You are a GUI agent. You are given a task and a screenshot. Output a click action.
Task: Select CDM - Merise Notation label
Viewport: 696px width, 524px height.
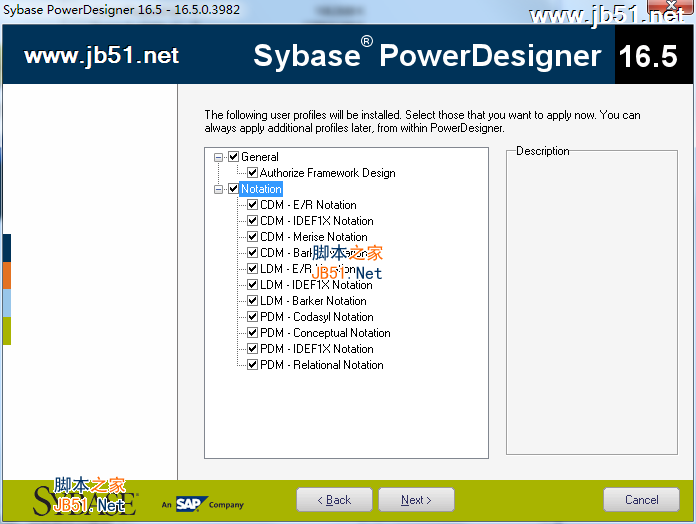point(313,236)
